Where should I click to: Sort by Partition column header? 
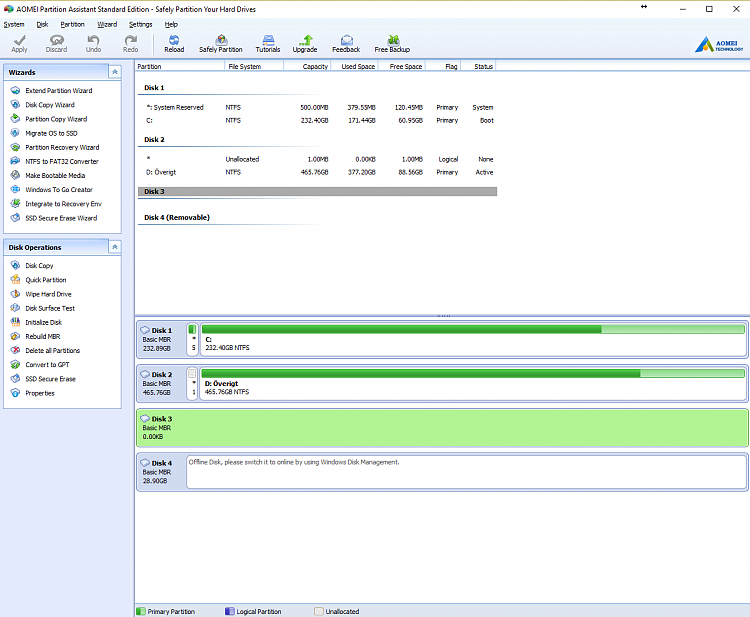point(180,66)
